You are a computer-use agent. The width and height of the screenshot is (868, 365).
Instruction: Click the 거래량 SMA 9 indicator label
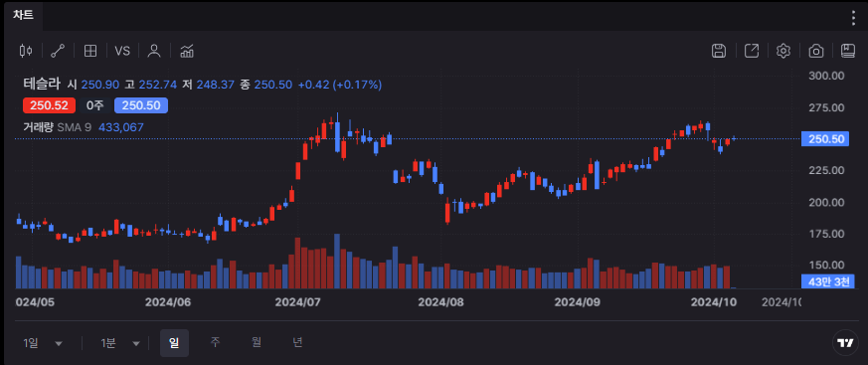(x=57, y=127)
